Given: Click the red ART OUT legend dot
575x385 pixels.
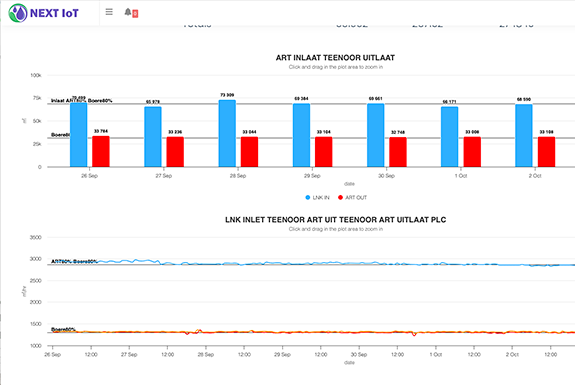Looking at the screenshot, I should [340, 197].
